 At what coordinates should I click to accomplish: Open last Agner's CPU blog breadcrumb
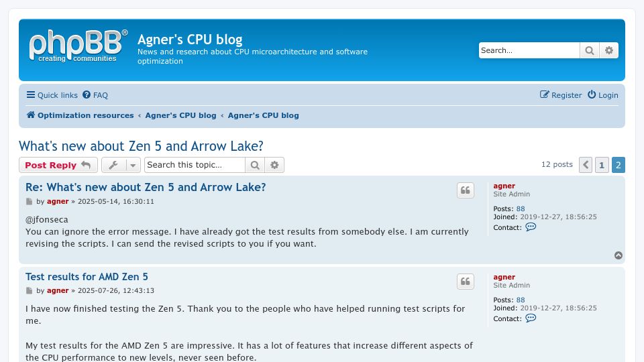coord(263,115)
